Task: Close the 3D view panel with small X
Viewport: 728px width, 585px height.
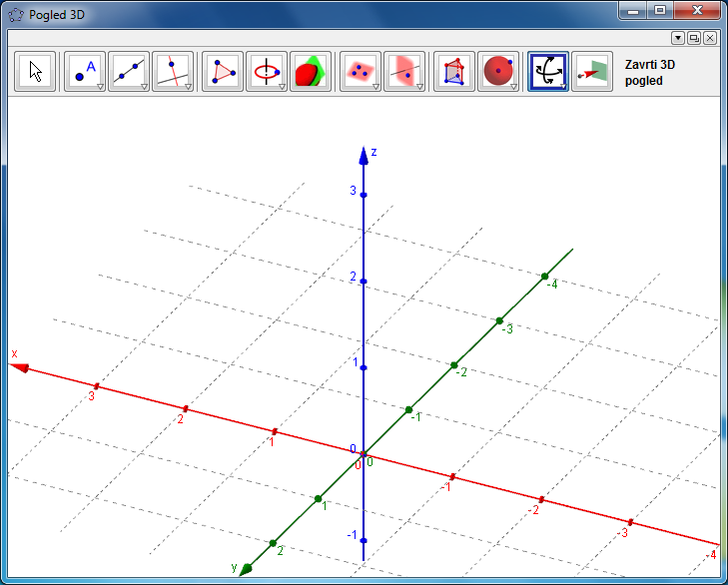Action: point(710,38)
